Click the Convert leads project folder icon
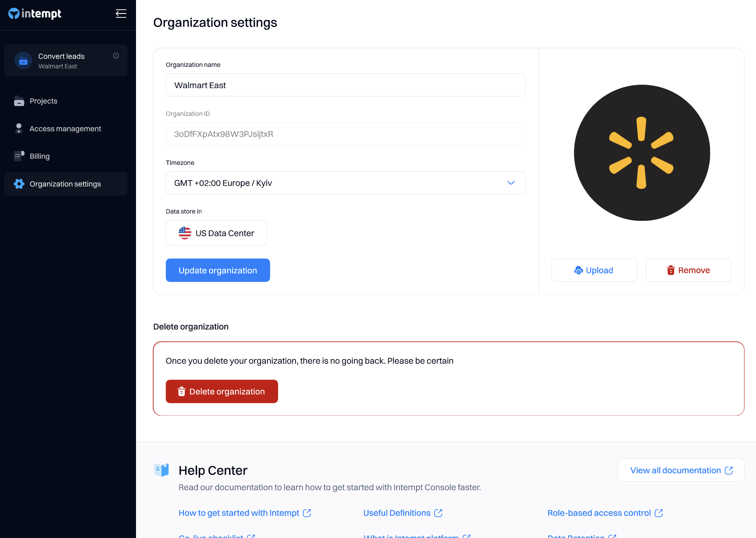 pyautogui.click(x=23, y=61)
